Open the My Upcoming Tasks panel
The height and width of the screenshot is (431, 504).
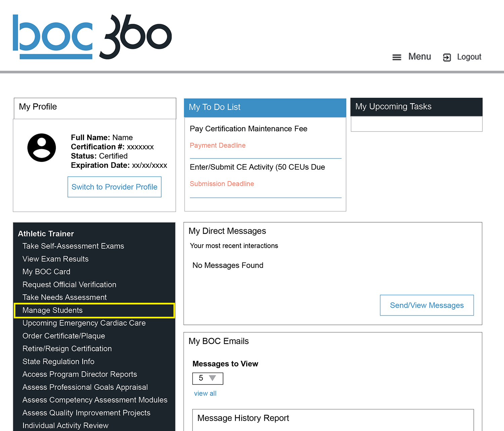point(393,106)
